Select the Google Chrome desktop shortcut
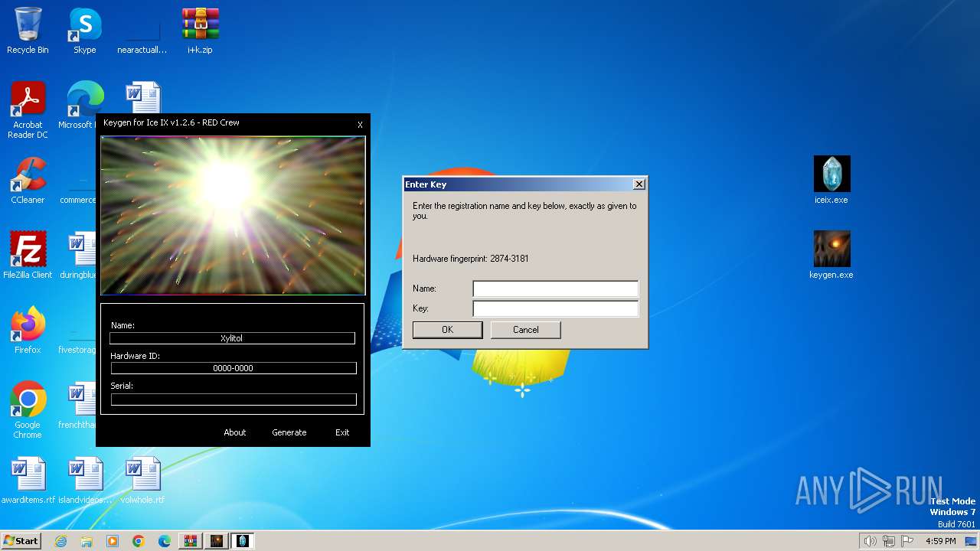 click(x=28, y=409)
